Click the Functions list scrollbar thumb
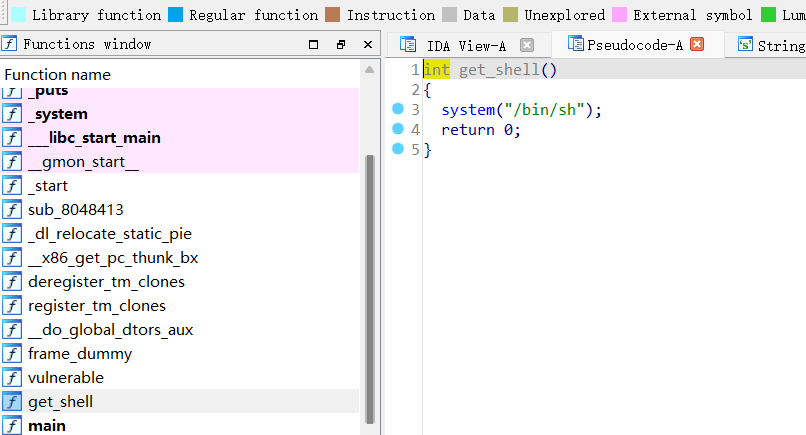The image size is (806, 435). 369,289
